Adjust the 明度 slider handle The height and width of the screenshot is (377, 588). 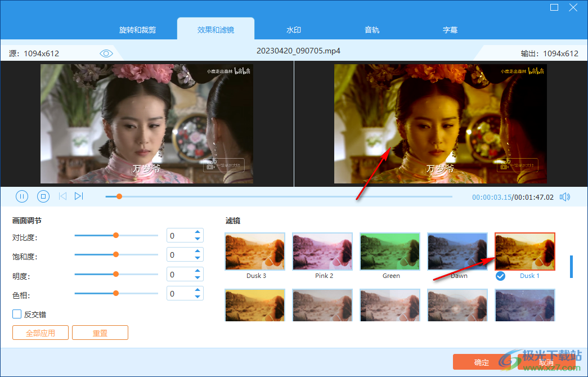click(x=116, y=274)
